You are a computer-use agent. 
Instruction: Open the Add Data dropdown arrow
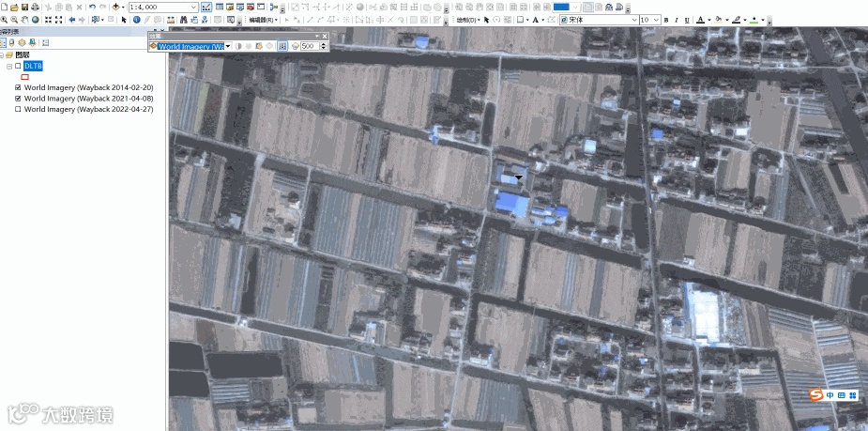pyautogui.click(x=124, y=8)
